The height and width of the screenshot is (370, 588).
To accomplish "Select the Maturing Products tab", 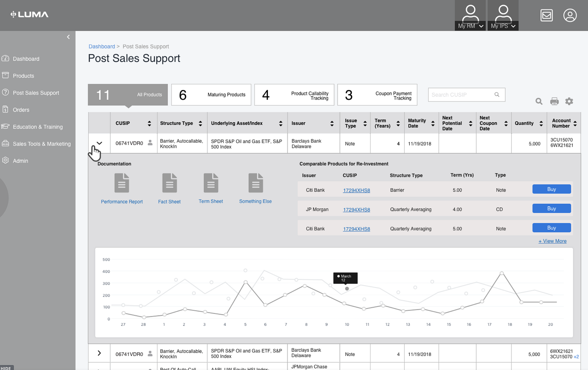I will pyautogui.click(x=211, y=95).
